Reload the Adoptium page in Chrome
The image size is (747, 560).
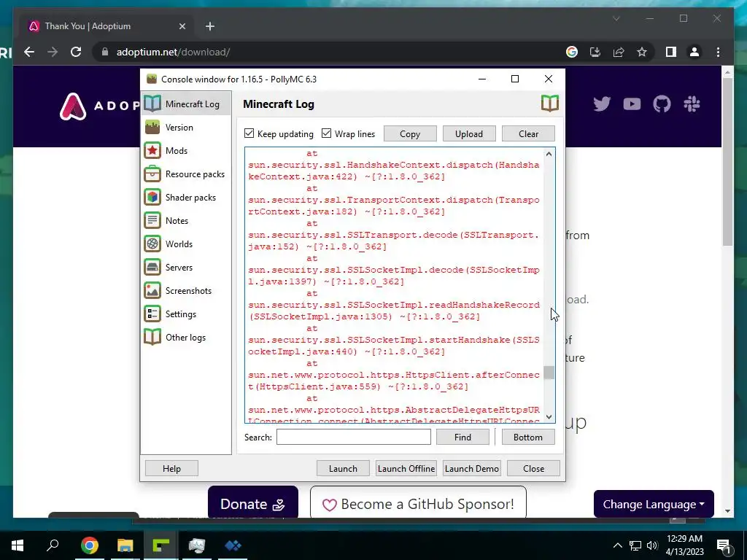pyautogui.click(x=76, y=52)
